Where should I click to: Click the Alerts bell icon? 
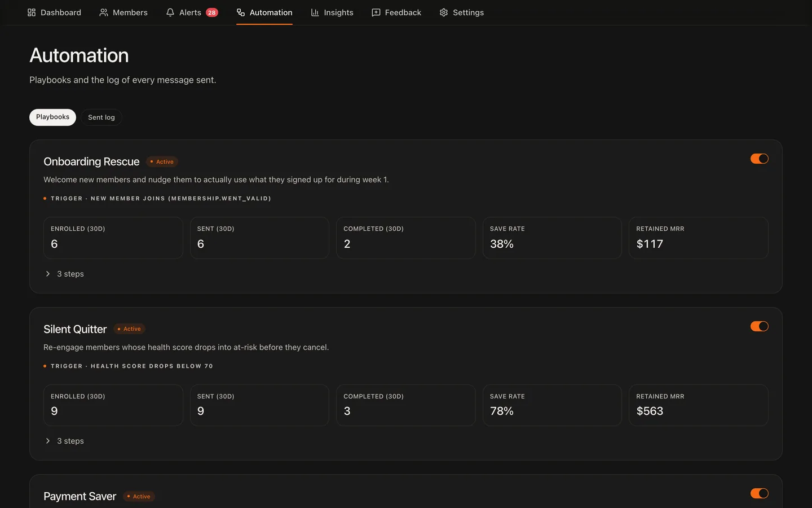[170, 12]
